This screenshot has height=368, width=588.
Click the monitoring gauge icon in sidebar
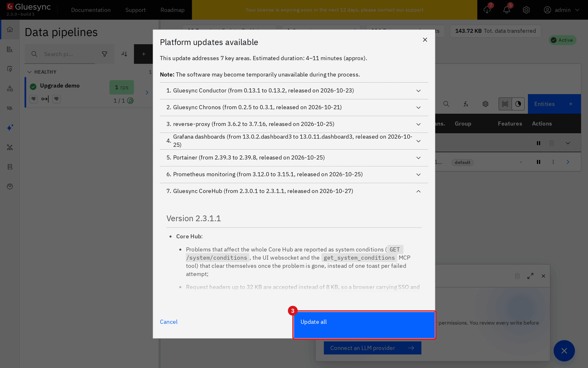[x=10, y=186]
